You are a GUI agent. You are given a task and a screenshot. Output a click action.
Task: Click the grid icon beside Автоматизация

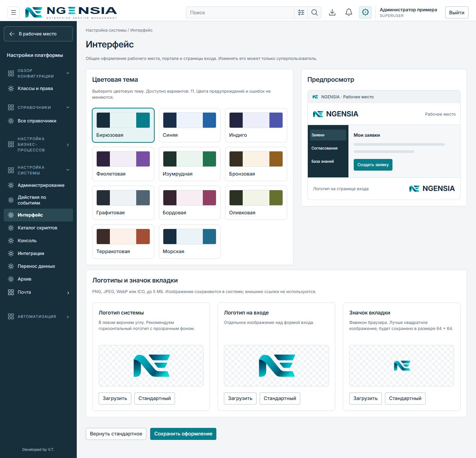tap(11, 317)
